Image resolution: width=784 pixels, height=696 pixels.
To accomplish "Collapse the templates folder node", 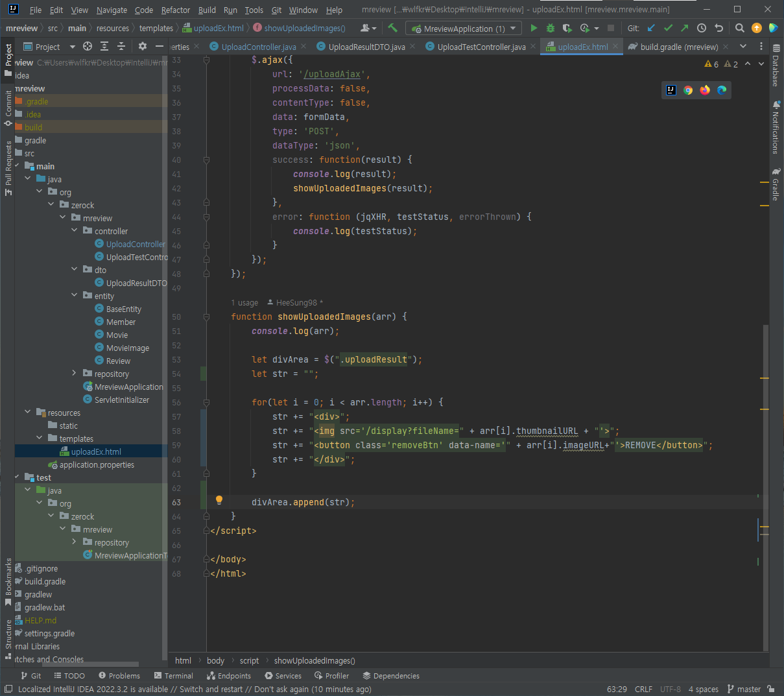I will 39,438.
